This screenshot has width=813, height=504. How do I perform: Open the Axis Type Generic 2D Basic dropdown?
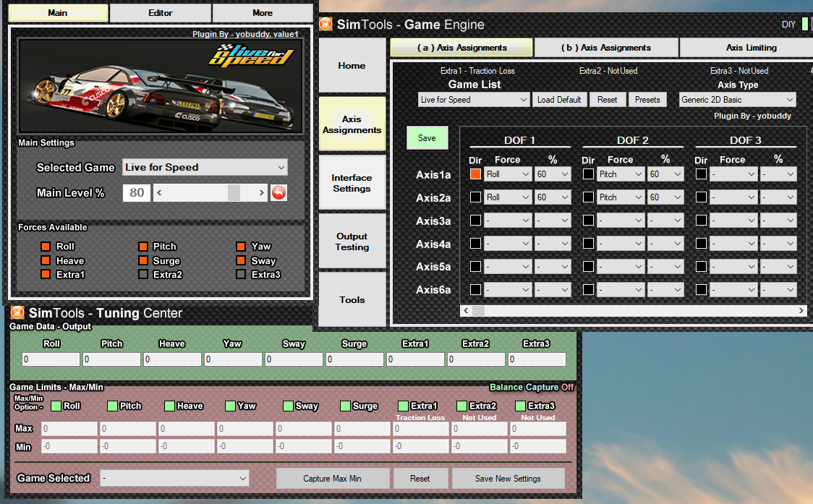click(737, 100)
